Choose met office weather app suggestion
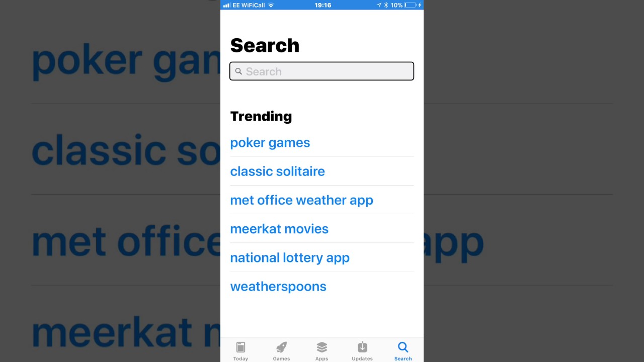644x362 pixels. click(302, 200)
